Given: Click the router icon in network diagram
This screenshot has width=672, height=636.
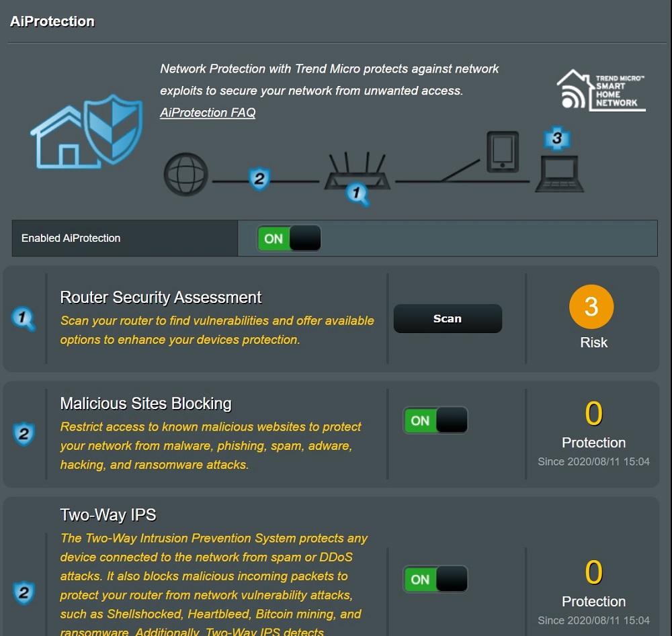Looking at the screenshot, I should point(357,171).
